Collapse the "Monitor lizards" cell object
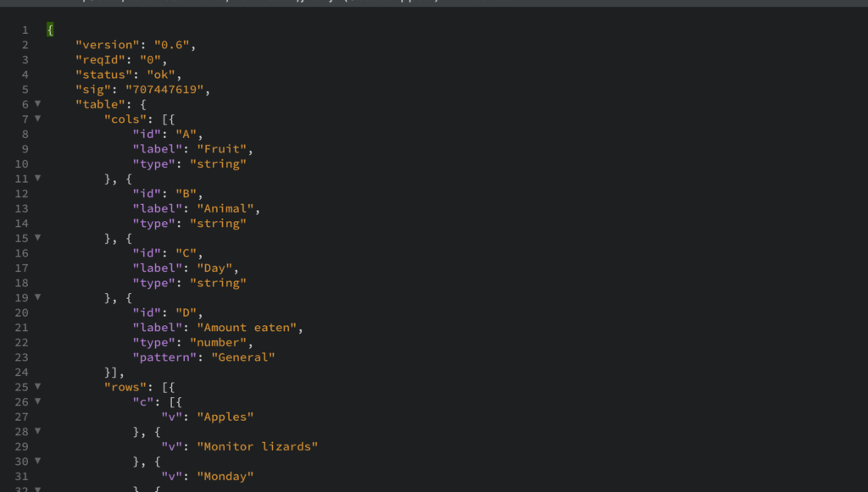The image size is (868, 492). pos(37,432)
